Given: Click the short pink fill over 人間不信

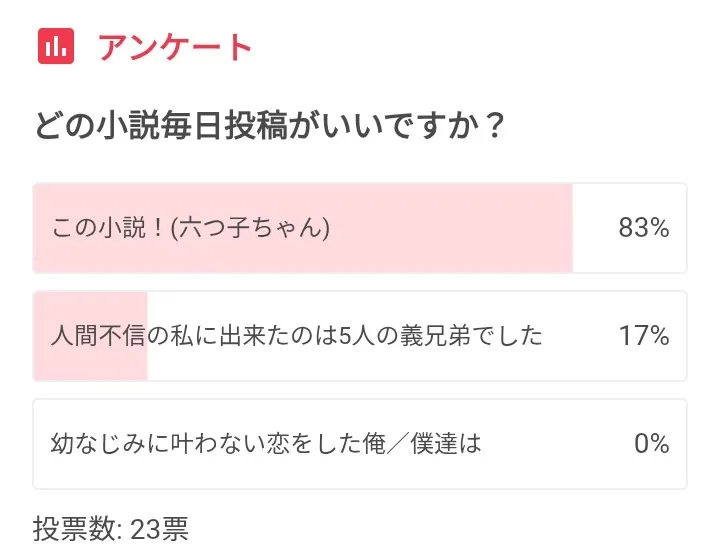Looking at the screenshot, I should (x=90, y=360).
